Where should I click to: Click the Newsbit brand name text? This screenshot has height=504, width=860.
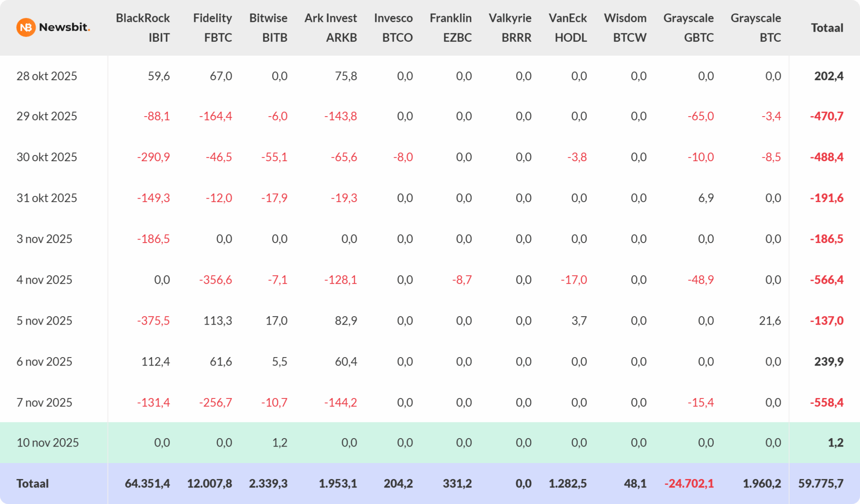tap(64, 27)
